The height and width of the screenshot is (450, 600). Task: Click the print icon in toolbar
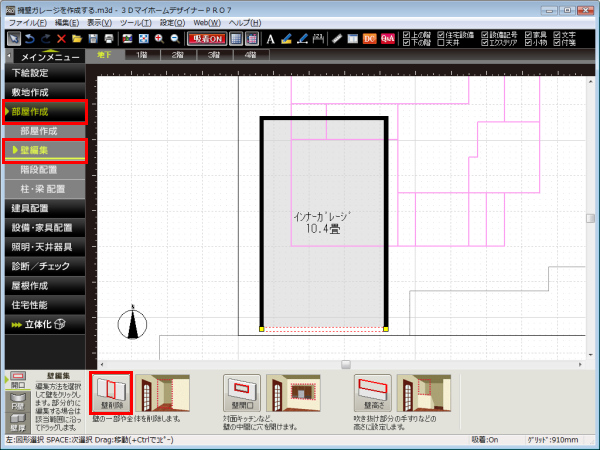110,38
